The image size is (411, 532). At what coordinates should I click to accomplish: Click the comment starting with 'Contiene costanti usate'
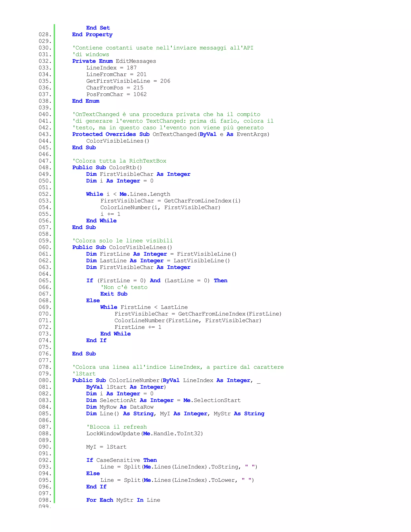(163, 48)
